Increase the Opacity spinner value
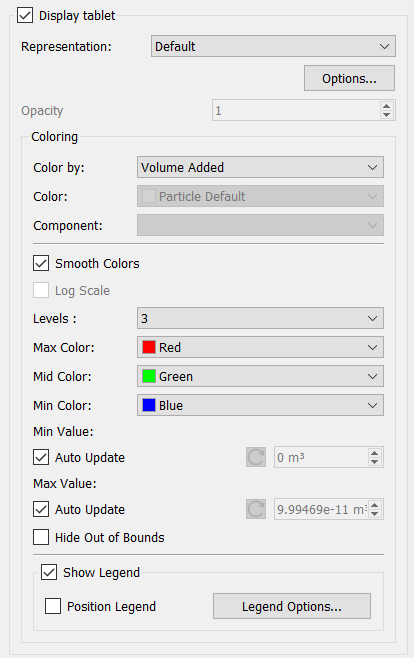414x658 pixels. tap(386, 106)
